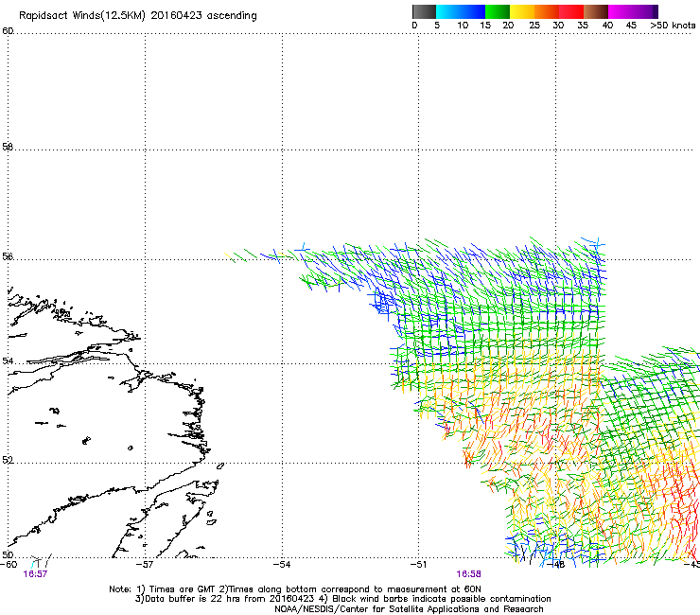
Task: Click the gray 0-5 knots legend segment
Action: tap(424, 11)
